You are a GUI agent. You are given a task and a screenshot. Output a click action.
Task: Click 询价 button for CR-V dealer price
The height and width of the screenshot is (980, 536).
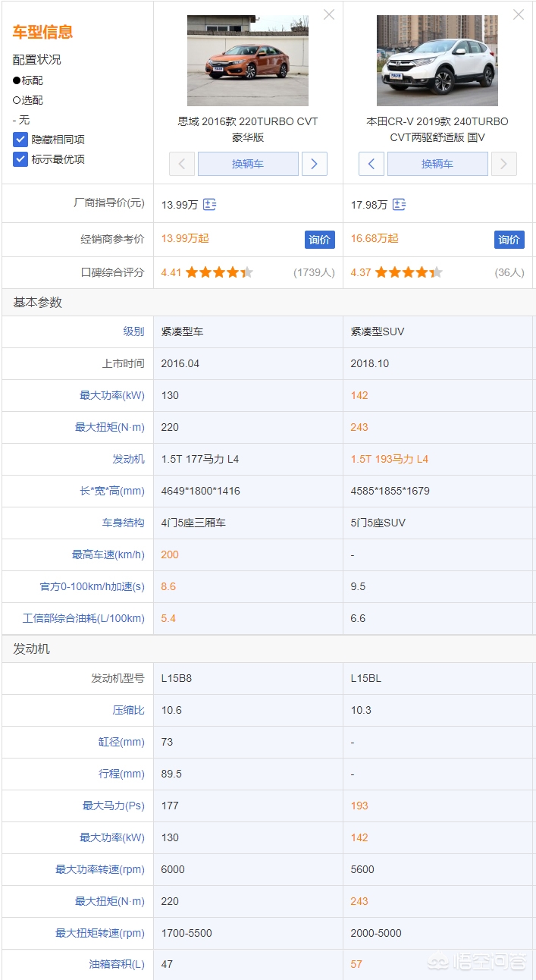tap(509, 240)
